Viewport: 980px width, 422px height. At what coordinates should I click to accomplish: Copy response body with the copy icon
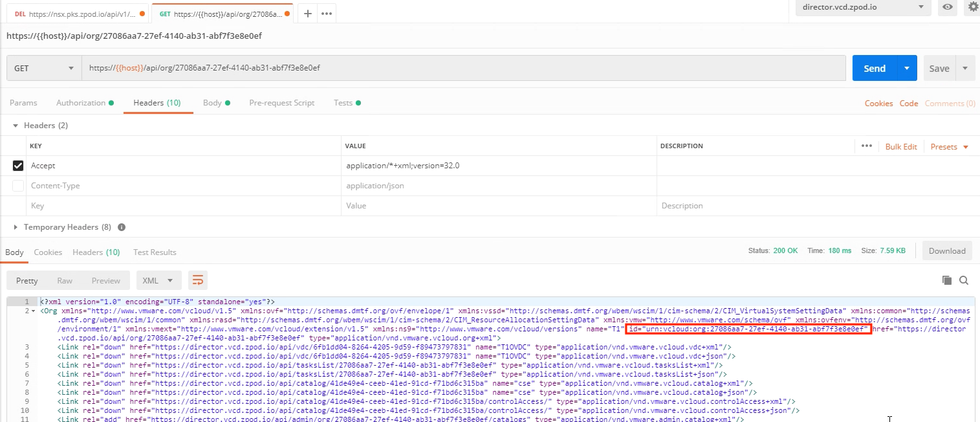click(947, 280)
